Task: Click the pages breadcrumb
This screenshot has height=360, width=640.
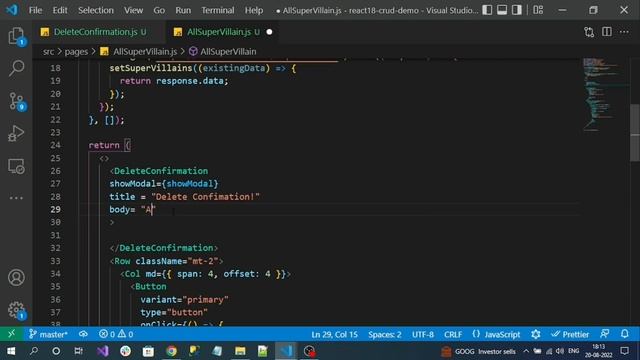Action: click(76, 51)
